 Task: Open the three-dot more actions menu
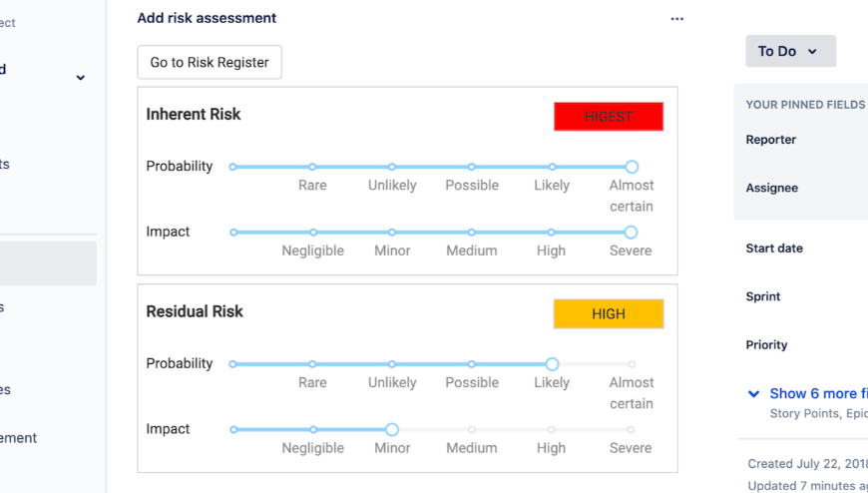click(x=677, y=19)
